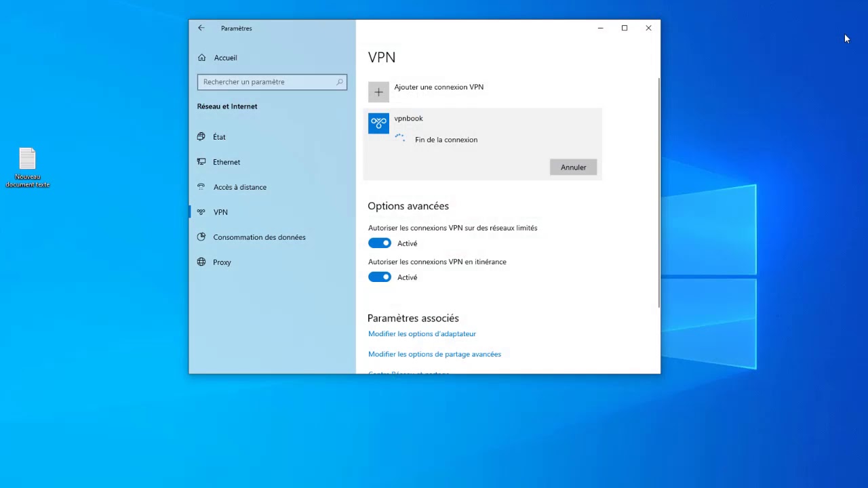The width and height of the screenshot is (868, 488).
Task: Open Modifier les options de partage avancées
Action: click(434, 354)
